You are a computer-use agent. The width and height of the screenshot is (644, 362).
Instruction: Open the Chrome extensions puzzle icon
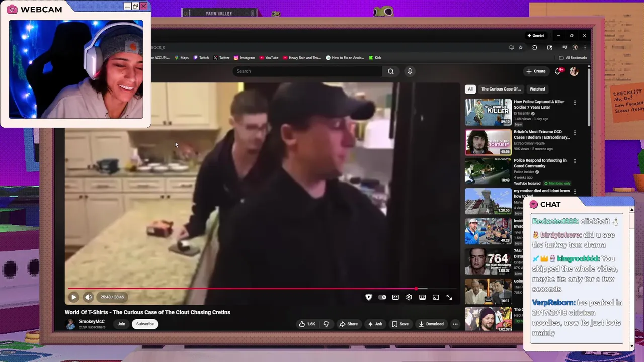point(535,48)
